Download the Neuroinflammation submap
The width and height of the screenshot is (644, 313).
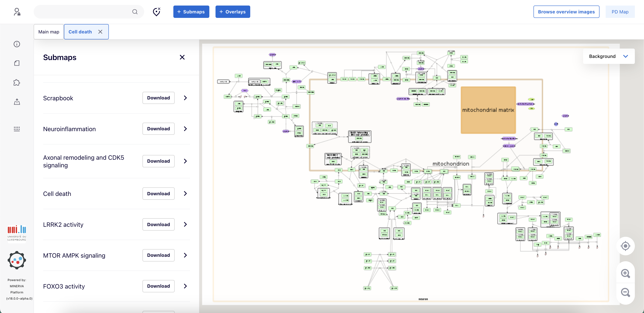pyautogui.click(x=158, y=129)
